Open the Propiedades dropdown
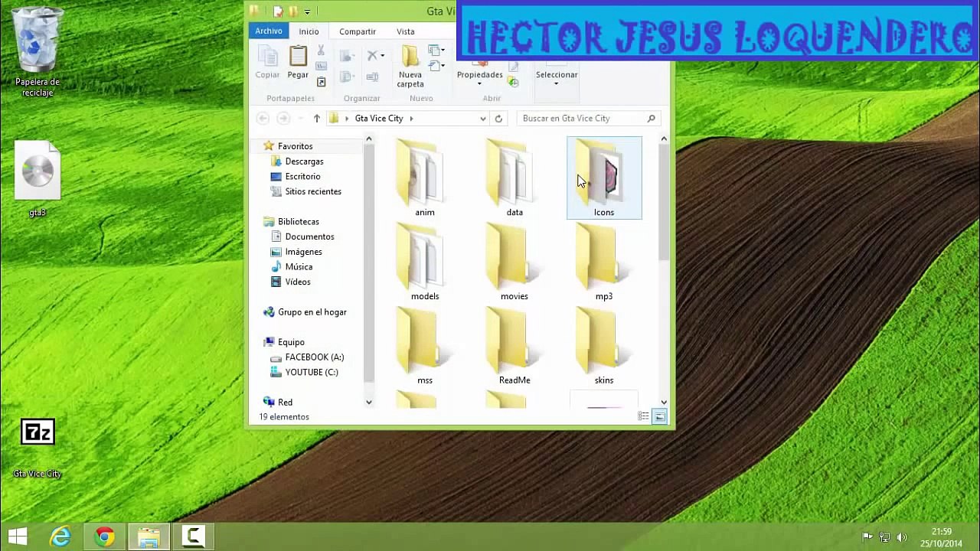 tap(480, 83)
